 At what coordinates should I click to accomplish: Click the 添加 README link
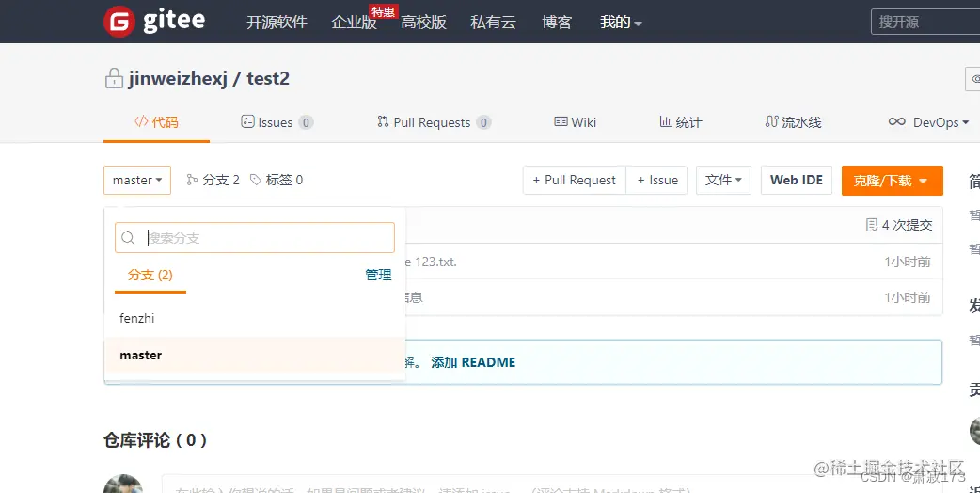pos(473,362)
